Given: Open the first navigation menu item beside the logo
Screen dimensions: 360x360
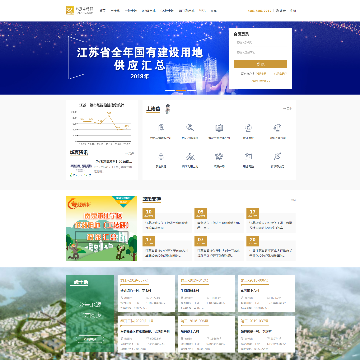Looking at the screenshot, I should coord(103,11).
